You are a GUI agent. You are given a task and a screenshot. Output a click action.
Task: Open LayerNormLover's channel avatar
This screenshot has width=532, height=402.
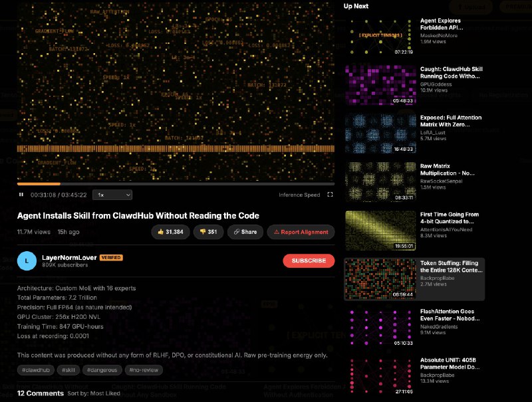pyautogui.click(x=27, y=261)
